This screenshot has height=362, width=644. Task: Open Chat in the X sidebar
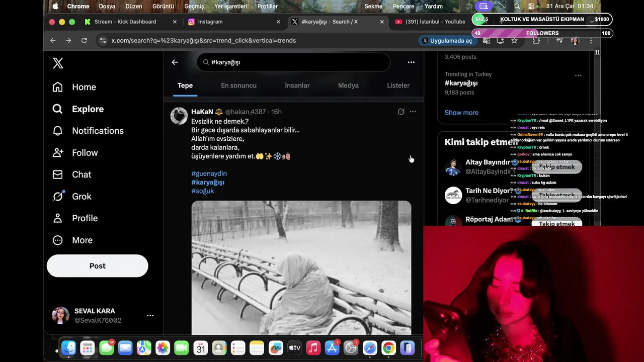[72, 174]
